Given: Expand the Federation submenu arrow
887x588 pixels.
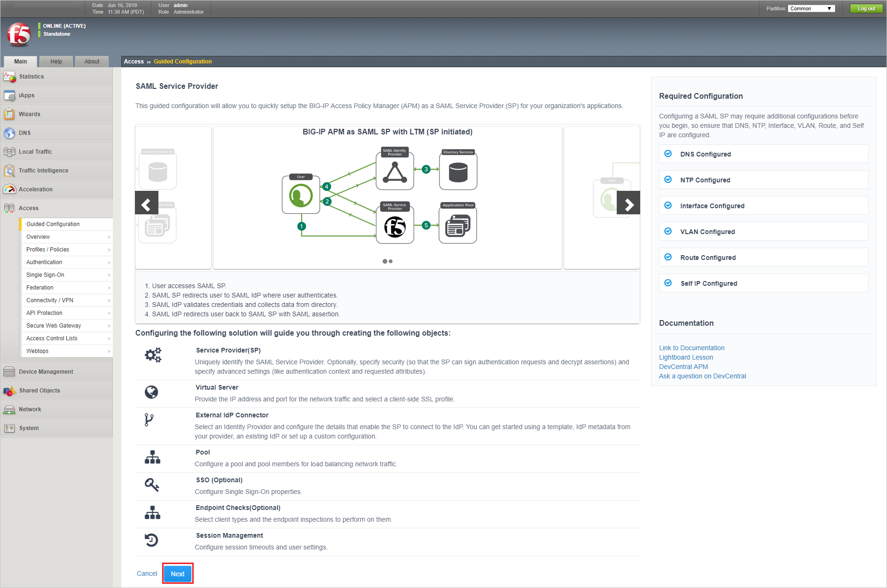Looking at the screenshot, I should [x=109, y=288].
